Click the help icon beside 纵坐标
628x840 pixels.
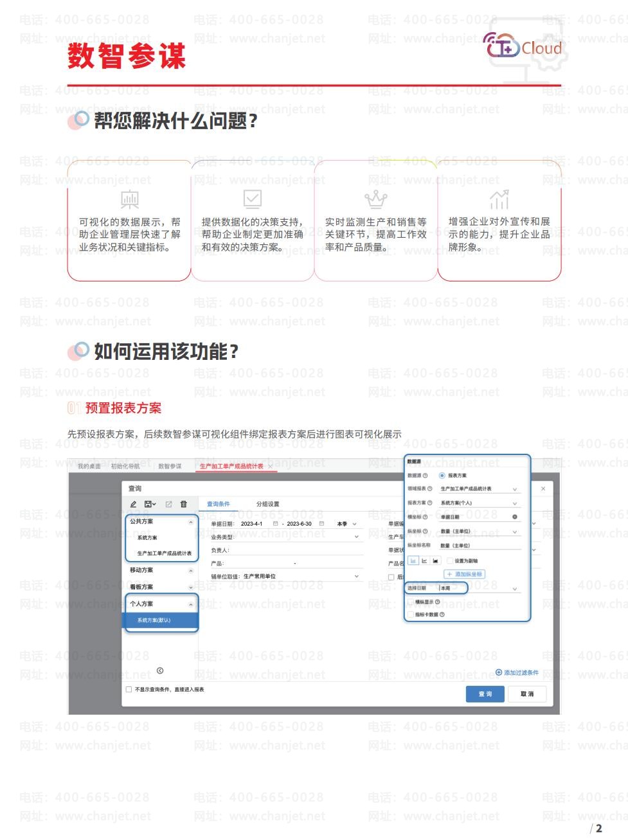(x=425, y=531)
